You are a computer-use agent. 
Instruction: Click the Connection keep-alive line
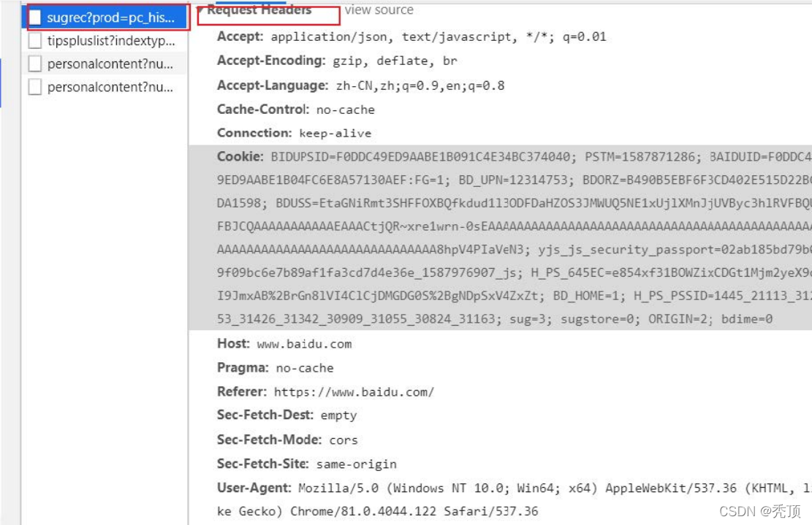(x=294, y=133)
